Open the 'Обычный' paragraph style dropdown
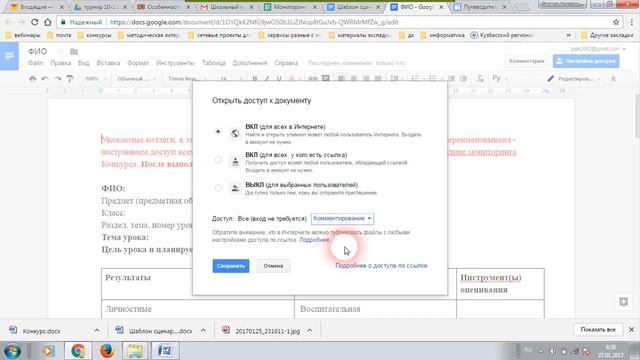This screenshot has height=360, width=640. click(x=136, y=78)
